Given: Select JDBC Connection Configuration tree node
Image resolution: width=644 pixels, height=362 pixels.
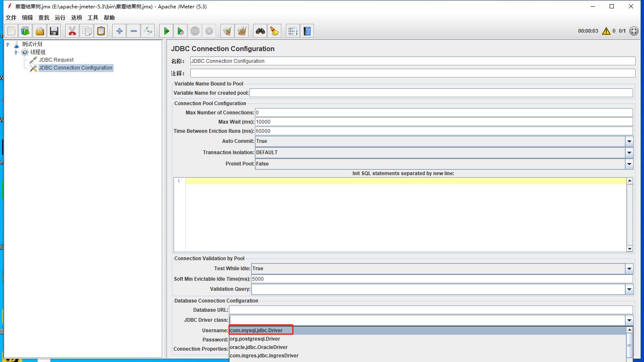Looking at the screenshot, I should click(75, 68).
